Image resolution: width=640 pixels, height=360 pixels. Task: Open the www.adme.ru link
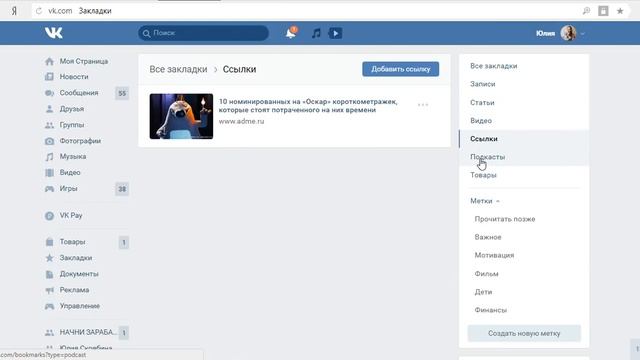(241, 121)
